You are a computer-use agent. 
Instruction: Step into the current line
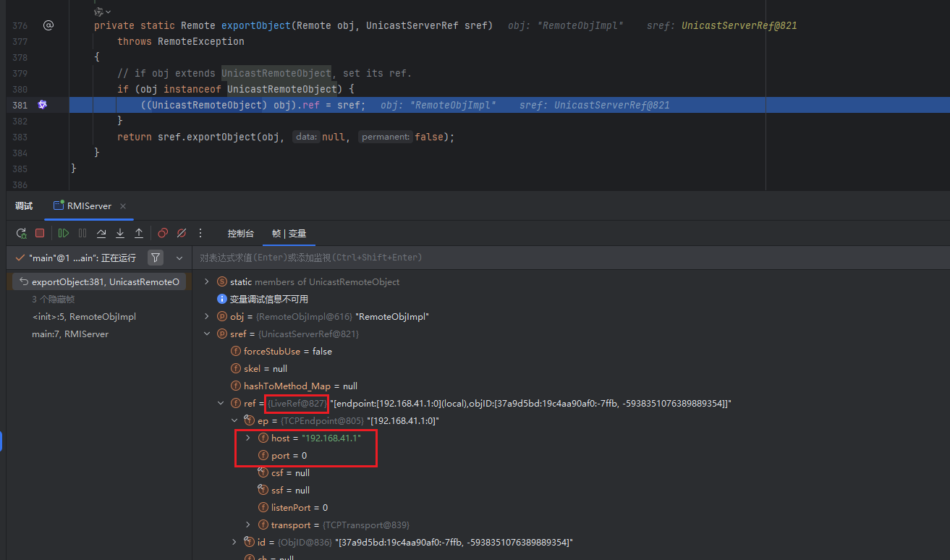pos(120,233)
